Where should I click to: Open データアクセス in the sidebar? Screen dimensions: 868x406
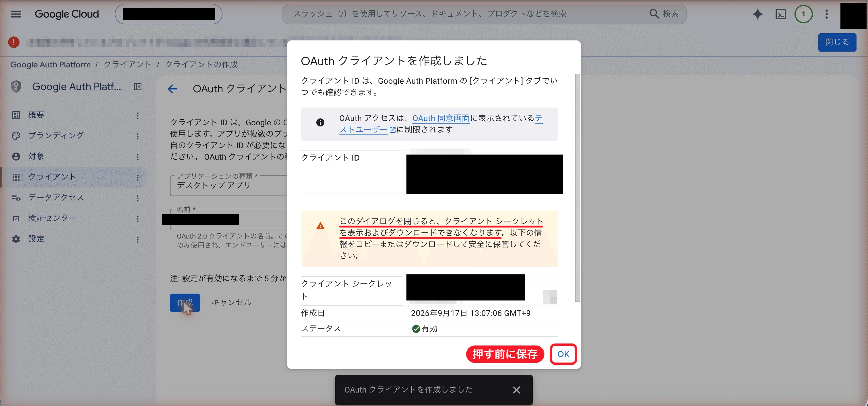click(56, 198)
